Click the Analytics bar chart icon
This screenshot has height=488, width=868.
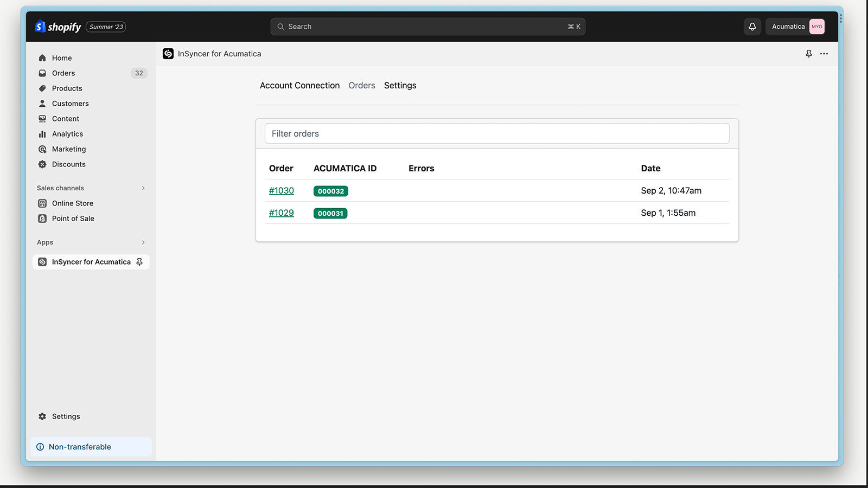(x=42, y=134)
